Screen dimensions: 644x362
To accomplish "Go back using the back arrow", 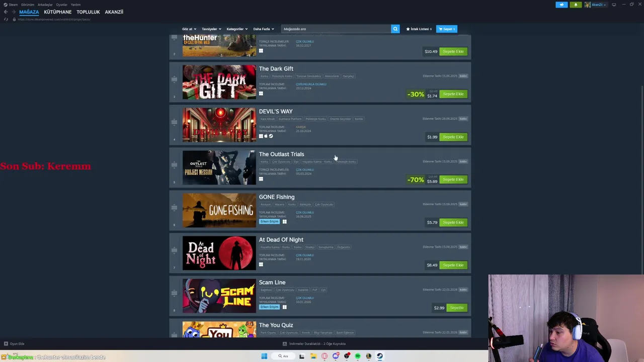I will (x=6, y=12).
